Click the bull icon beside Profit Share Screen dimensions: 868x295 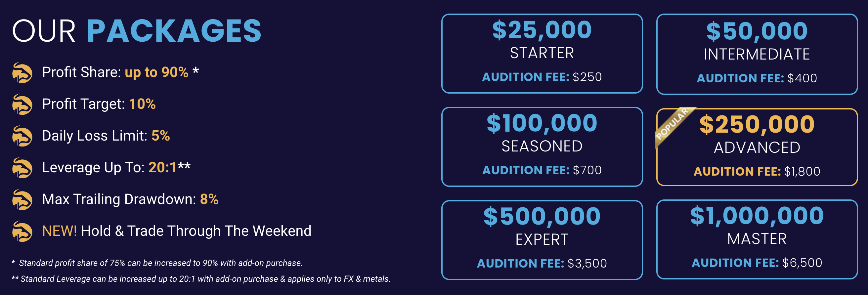point(22,72)
